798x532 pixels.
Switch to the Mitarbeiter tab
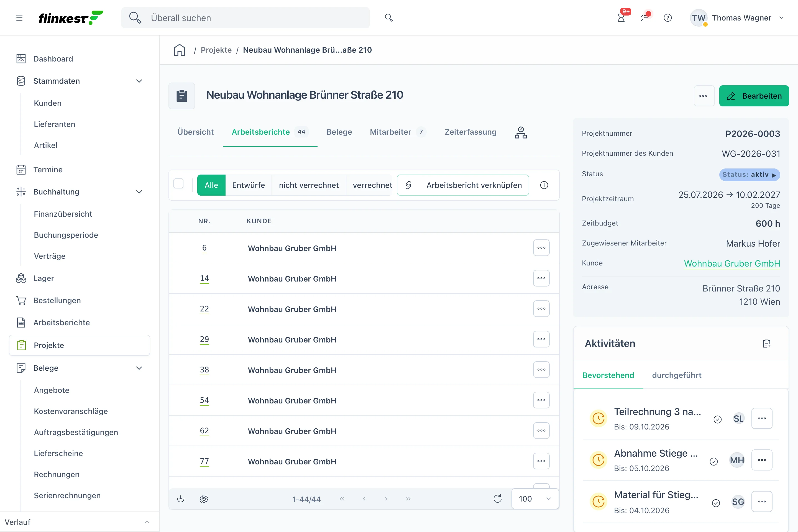tap(397, 132)
